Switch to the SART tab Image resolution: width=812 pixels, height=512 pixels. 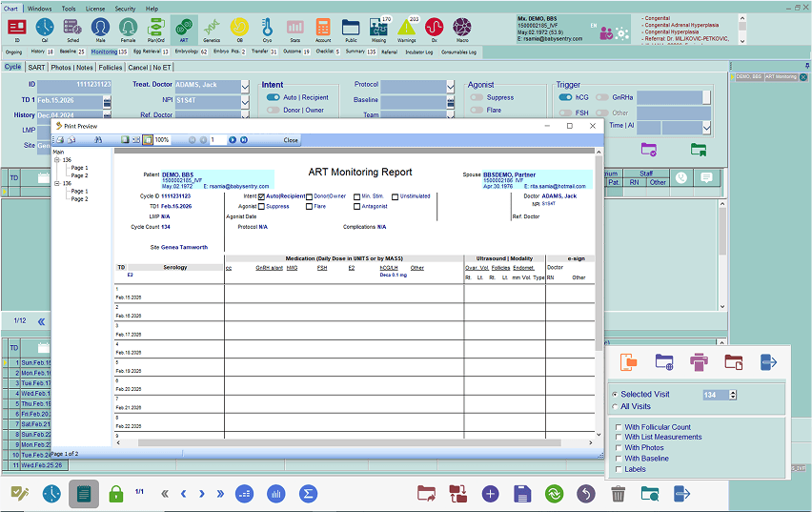36,68
